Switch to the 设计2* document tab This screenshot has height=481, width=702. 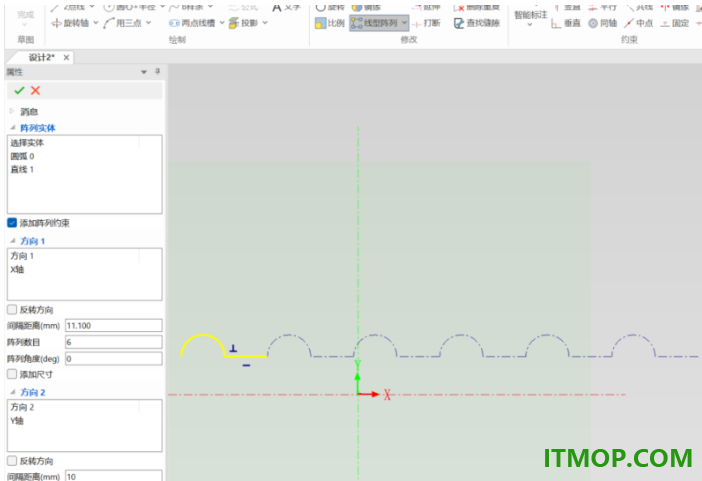tap(41, 57)
